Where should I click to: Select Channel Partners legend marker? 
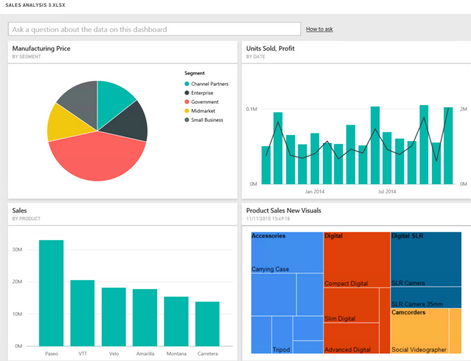point(187,84)
